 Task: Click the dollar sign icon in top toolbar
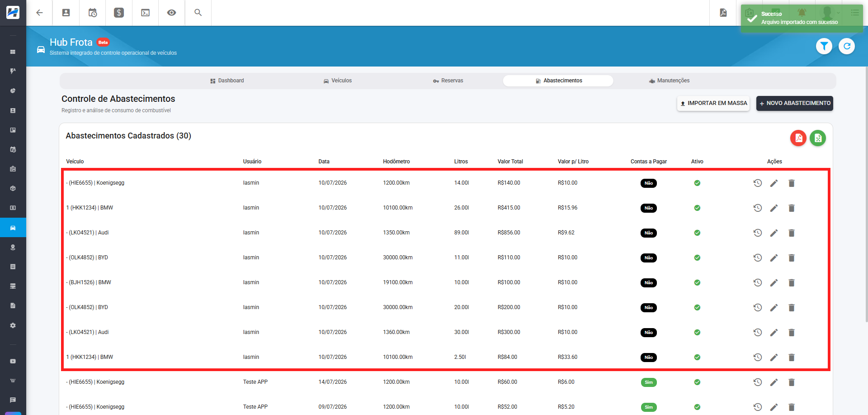pos(119,13)
